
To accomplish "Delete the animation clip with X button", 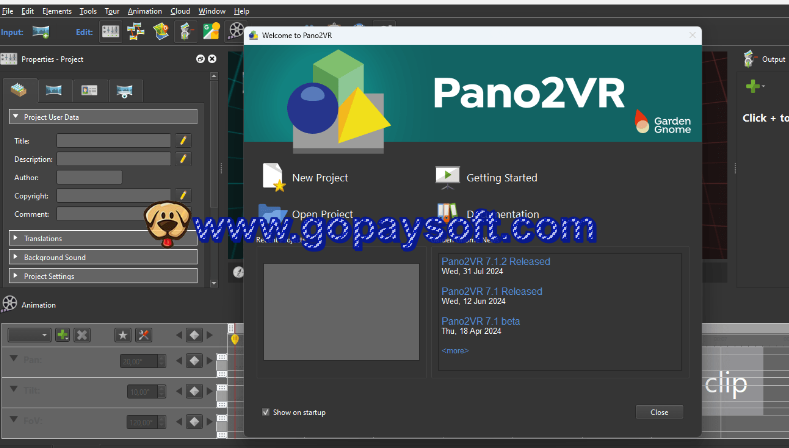I will pyautogui.click(x=82, y=335).
